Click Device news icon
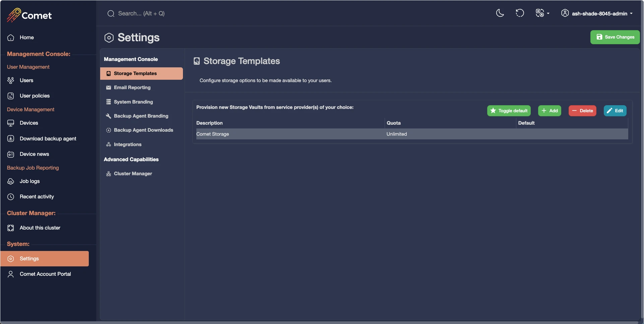This screenshot has height=324, width=644. click(x=11, y=154)
